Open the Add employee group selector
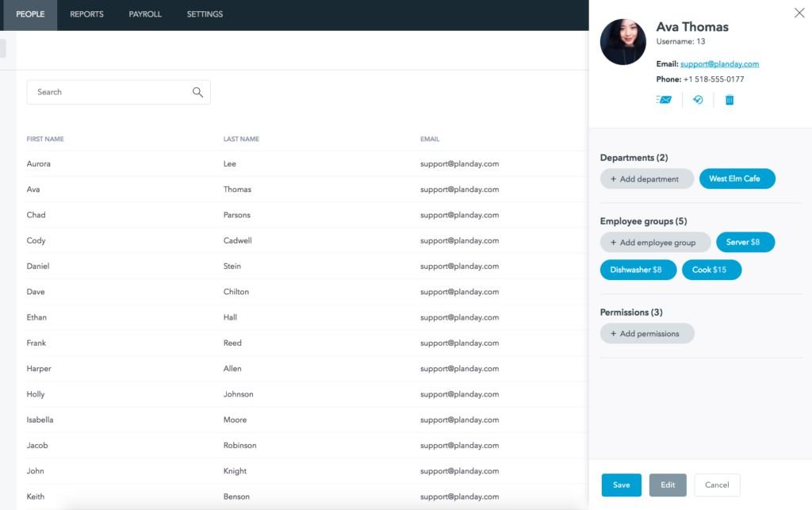Image resolution: width=812 pixels, height=510 pixels. coord(655,243)
